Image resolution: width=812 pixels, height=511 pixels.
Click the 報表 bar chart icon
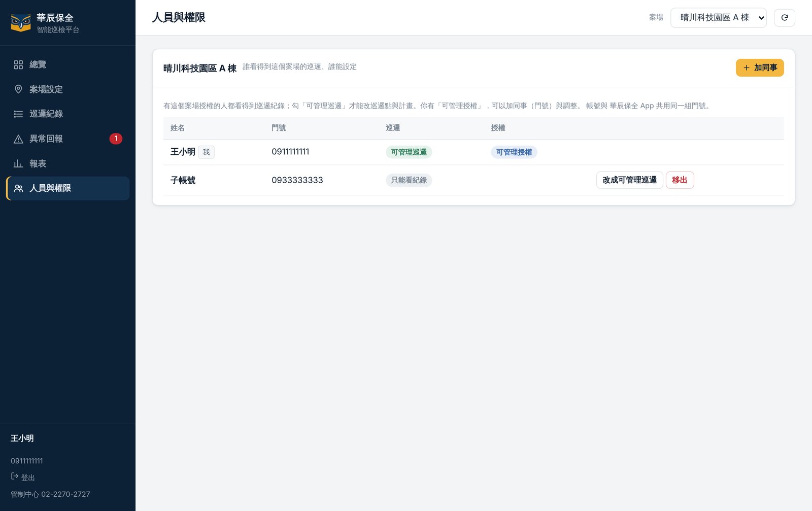18,163
